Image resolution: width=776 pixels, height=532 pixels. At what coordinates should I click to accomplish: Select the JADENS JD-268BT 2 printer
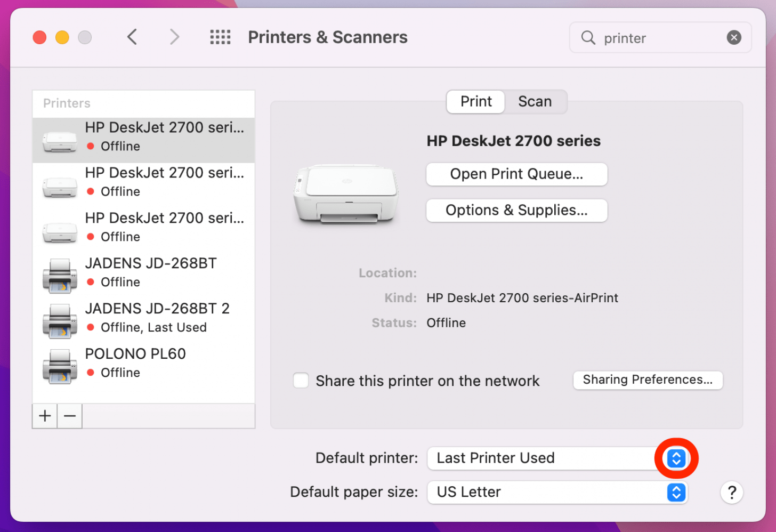point(143,321)
